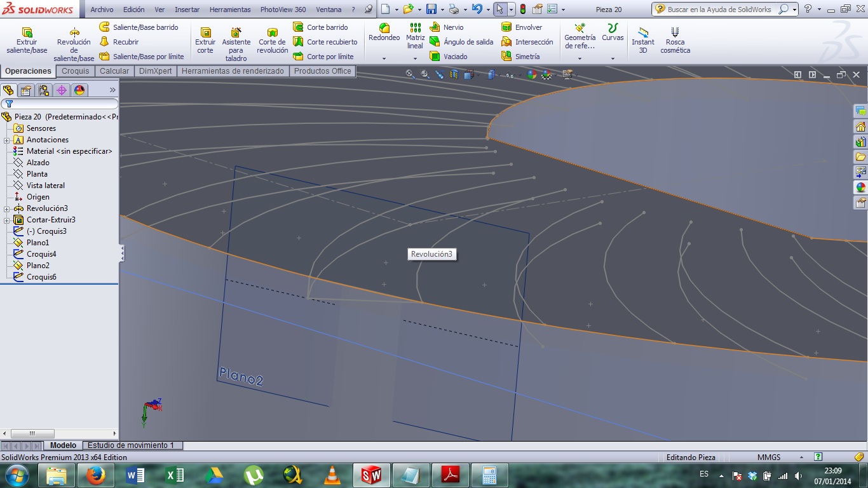The height and width of the screenshot is (488, 868).
Task: Toggle Instant 3D mode
Action: pyautogui.click(x=642, y=41)
